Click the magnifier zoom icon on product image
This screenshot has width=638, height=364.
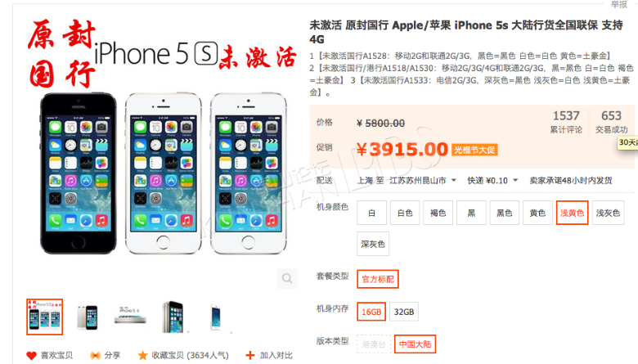click(x=287, y=279)
